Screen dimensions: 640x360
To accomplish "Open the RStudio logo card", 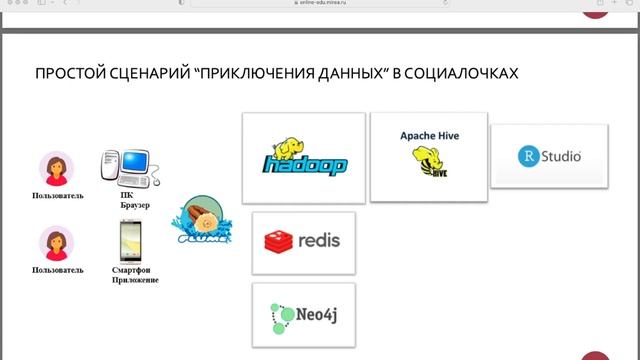I will pos(549,156).
